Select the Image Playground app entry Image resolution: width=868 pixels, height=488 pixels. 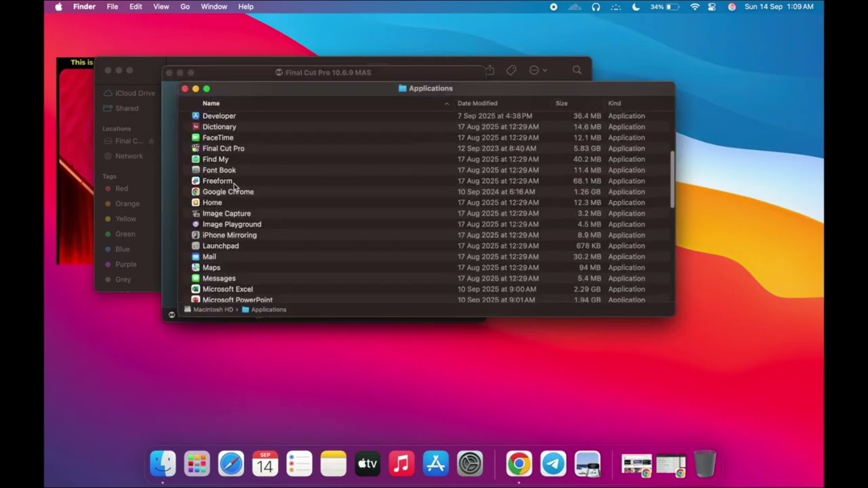(x=427, y=224)
